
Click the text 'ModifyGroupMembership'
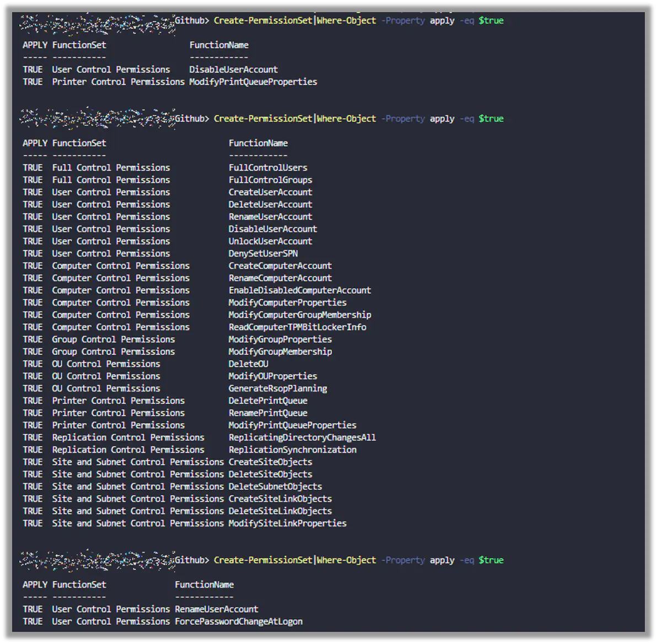280,351
